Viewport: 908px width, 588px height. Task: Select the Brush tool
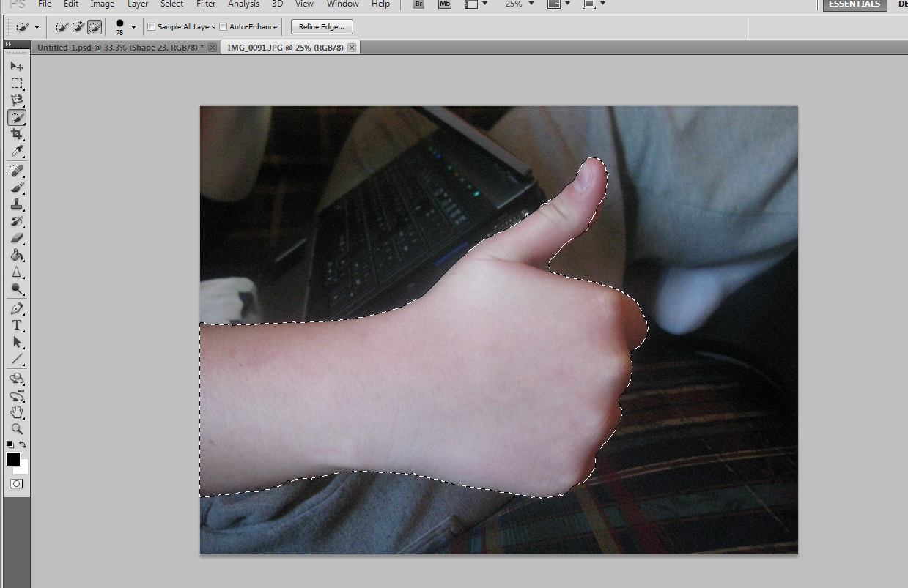[17, 188]
